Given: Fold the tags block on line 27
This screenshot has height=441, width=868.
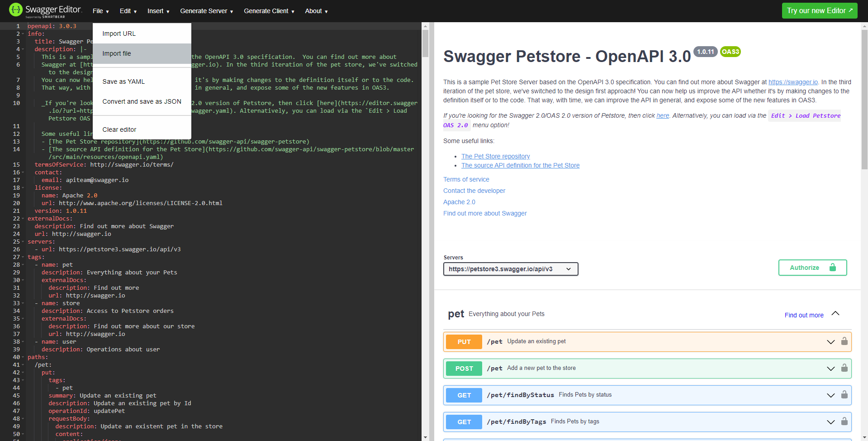Looking at the screenshot, I should (23, 257).
